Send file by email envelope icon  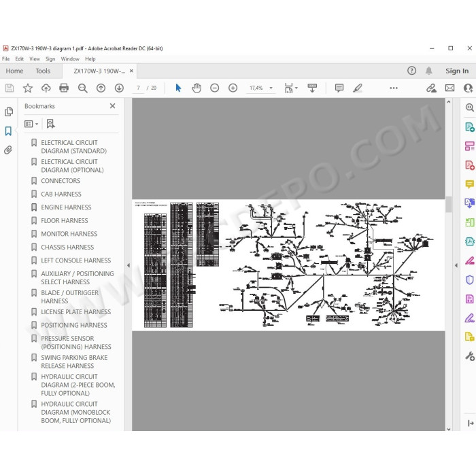point(449,88)
